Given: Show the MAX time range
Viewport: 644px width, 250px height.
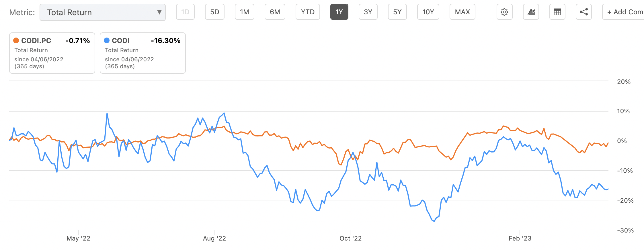Looking at the screenshot, I should click(462, 12).
